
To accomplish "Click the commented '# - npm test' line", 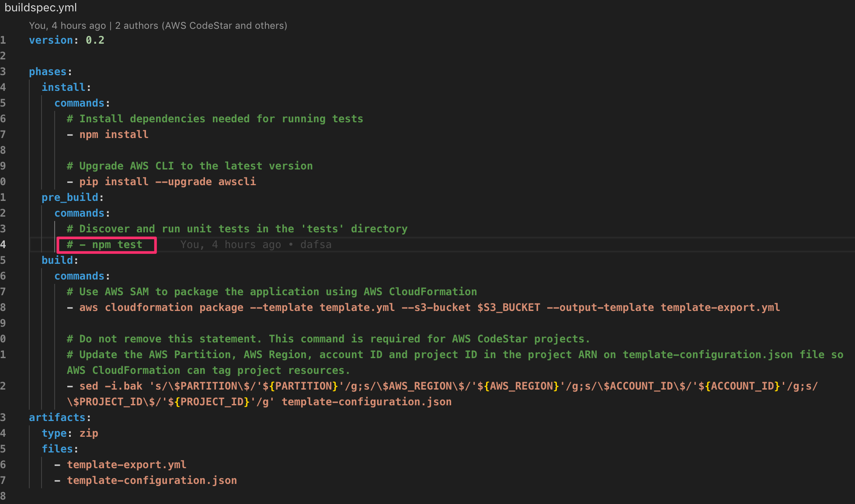I will tap(104, 245).
